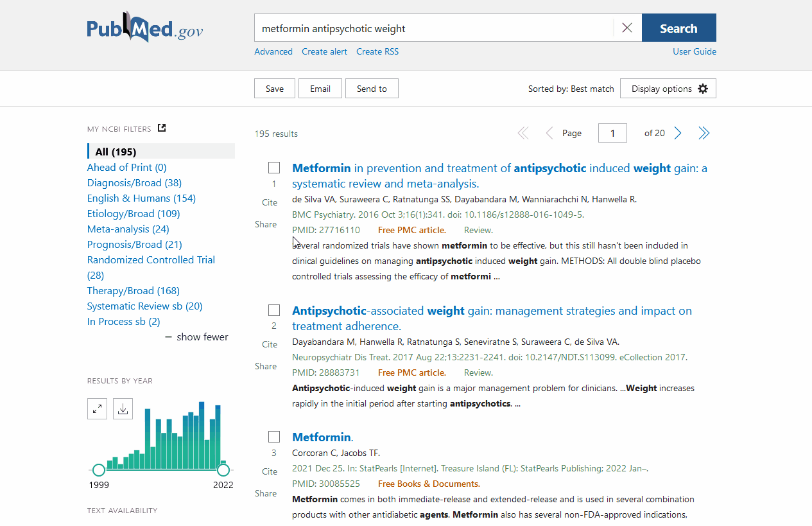This screenshot has width=812, height=526.
Task: Click the 1999 year slider handle
Action: [x=98, y=469]
